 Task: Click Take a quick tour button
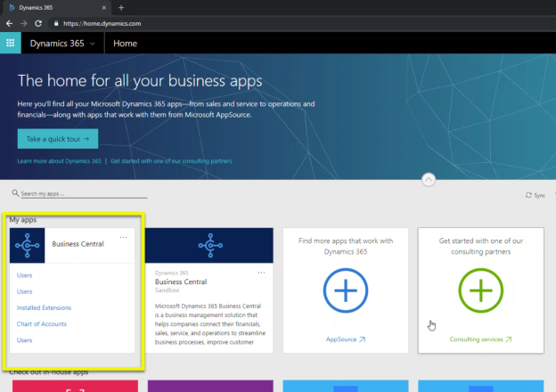pyautogui.click(x=58, y=139)
